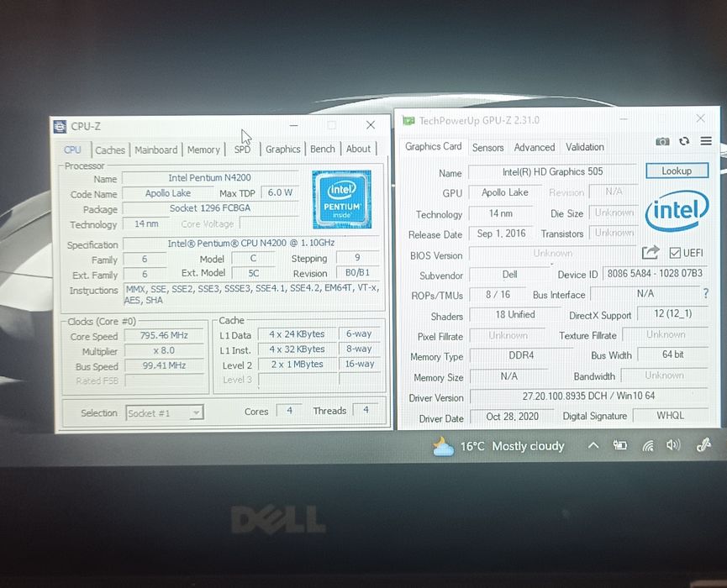
Task: Click the GPU name field Intel(R) HD Graphics 505
Action: pos(553,172)
